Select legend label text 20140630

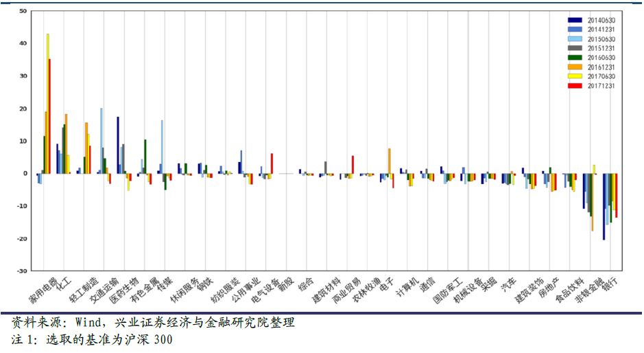click(601, 20)
